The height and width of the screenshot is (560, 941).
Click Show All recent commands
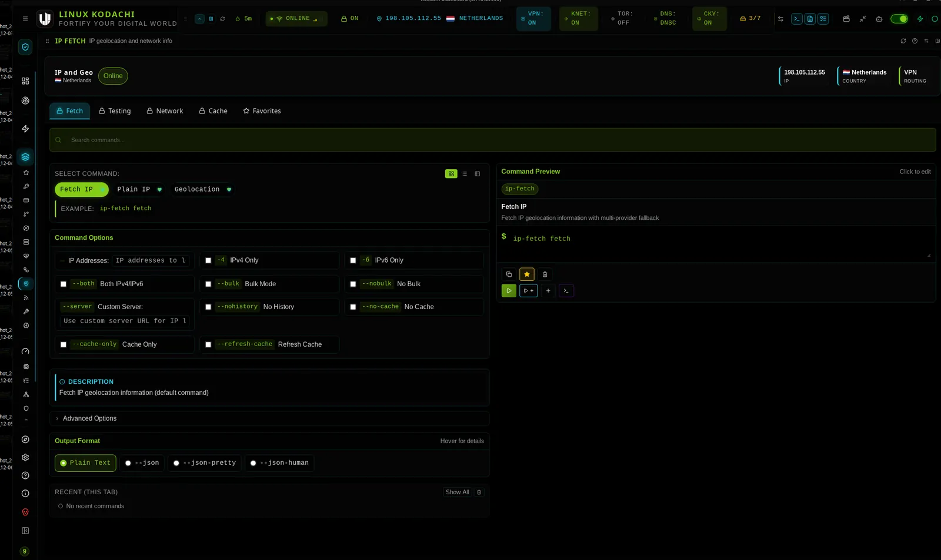(457, 492)
